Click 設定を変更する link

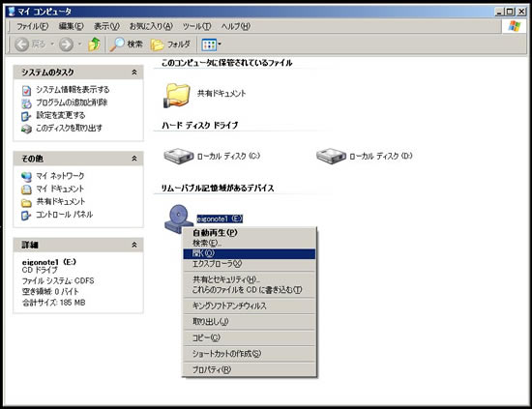60,115
